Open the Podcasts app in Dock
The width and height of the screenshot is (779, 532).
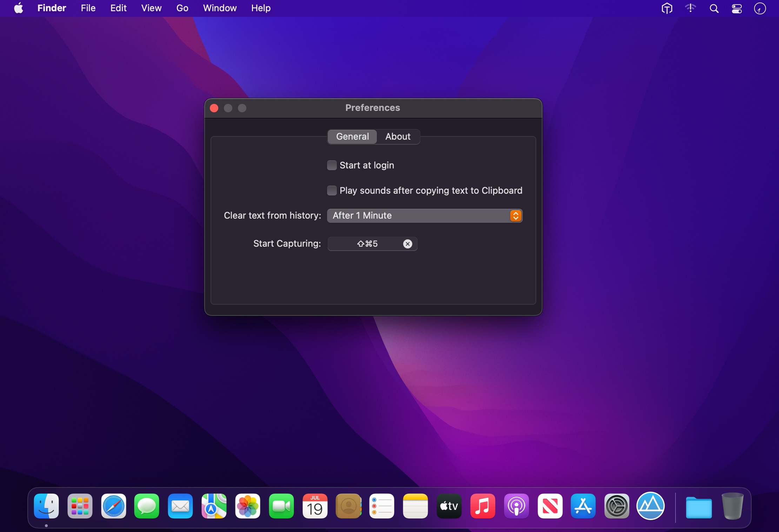point(516,506)
